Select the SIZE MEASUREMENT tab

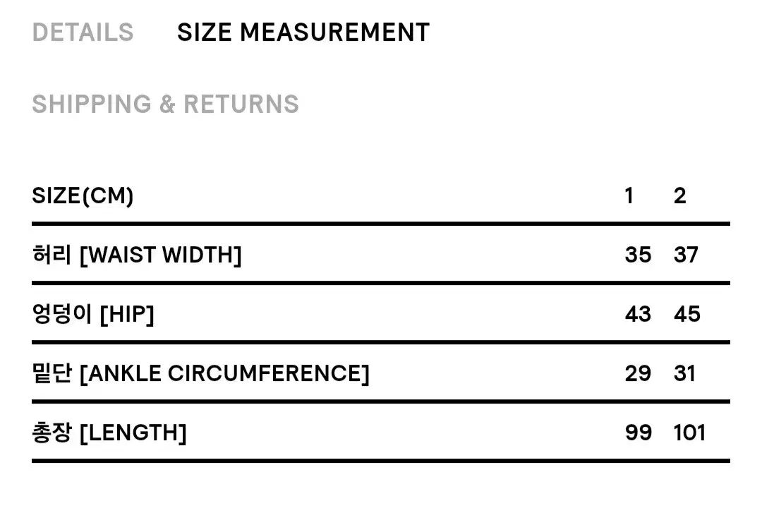[x=303, y=32]
